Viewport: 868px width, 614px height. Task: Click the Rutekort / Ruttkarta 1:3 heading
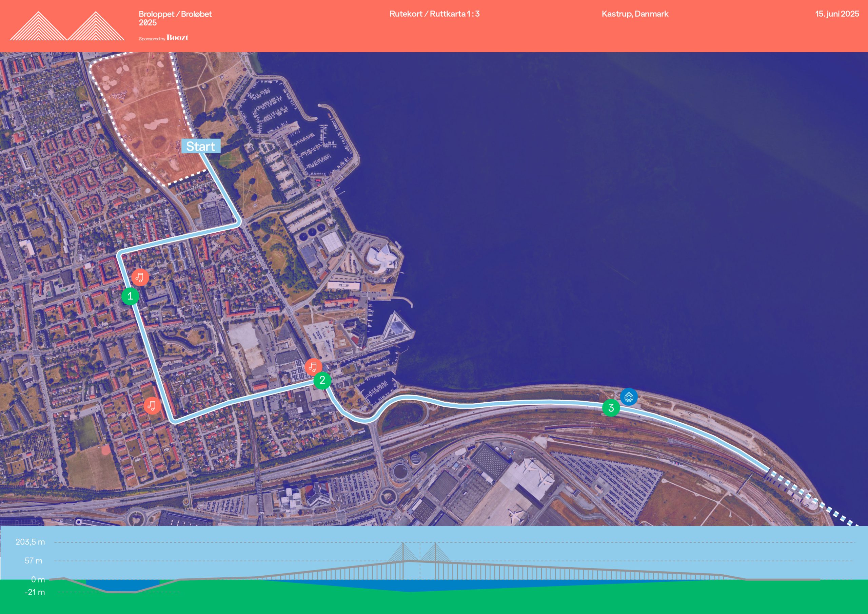tap(434, 14)
